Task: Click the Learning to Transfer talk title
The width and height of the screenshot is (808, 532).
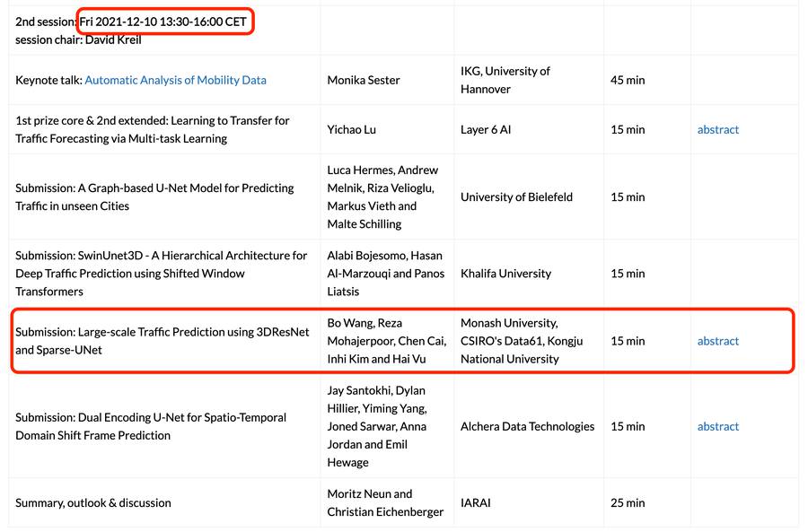Action: (x=153, y=129)
